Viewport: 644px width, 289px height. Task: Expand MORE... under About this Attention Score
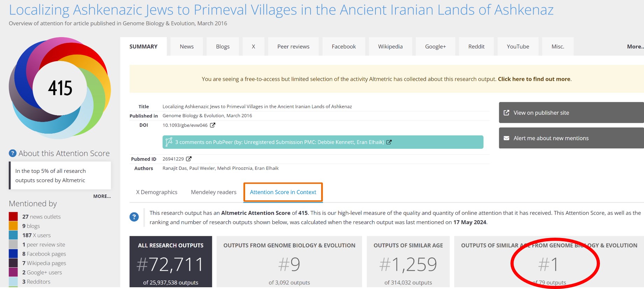(x=102, y=196)
